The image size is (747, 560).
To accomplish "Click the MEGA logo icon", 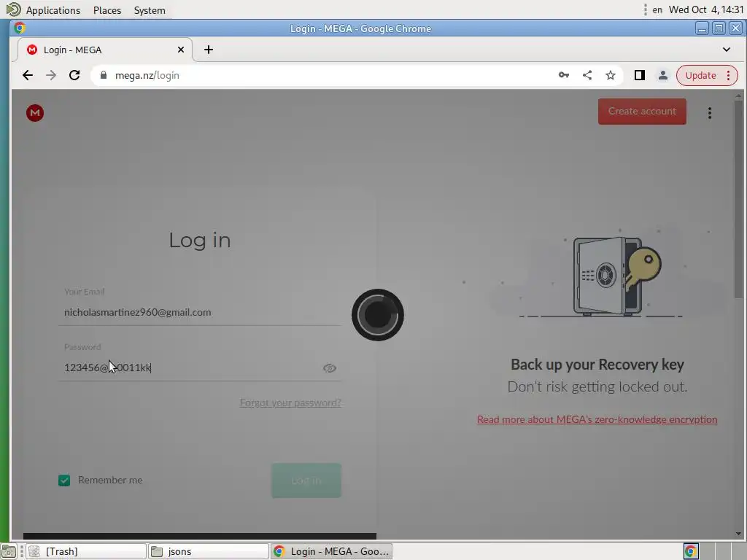I will pos(35,113).
